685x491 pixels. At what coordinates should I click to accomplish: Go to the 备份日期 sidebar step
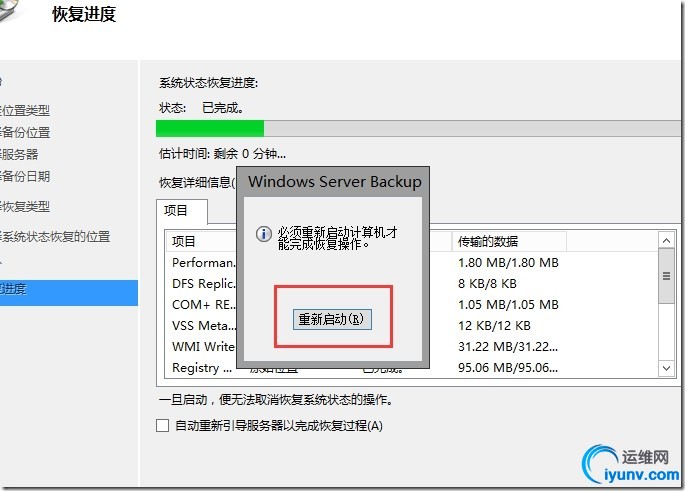[x=26, y=176]
